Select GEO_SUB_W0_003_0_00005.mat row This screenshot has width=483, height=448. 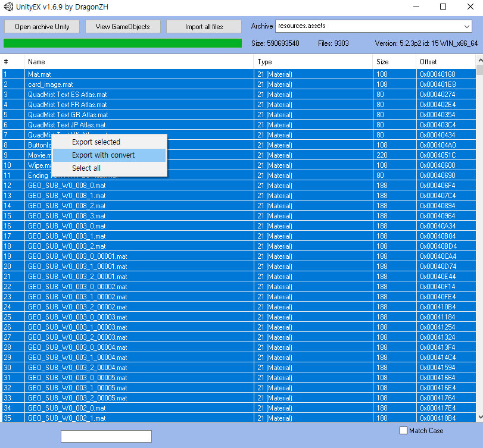(239, 378)
